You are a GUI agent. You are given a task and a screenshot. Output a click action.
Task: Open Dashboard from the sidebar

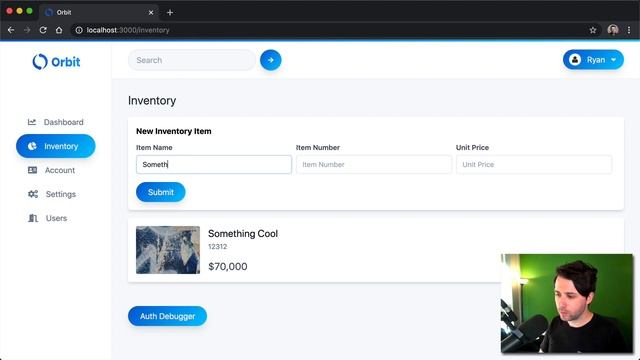(56, 122)
